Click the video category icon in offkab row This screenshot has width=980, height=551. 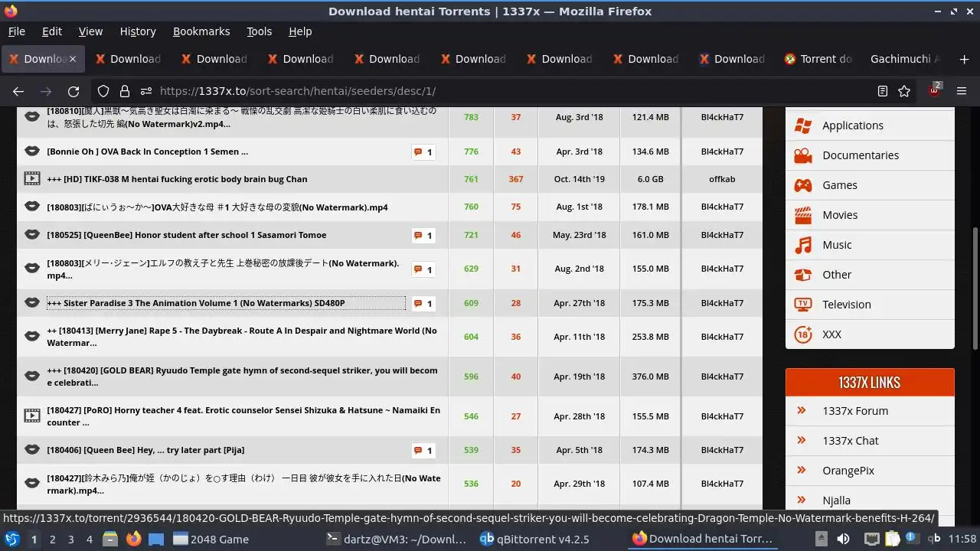(x=31, y=179)
